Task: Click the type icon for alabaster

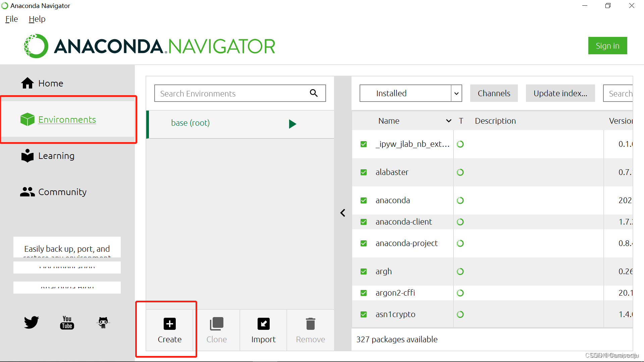Action: 460,172
